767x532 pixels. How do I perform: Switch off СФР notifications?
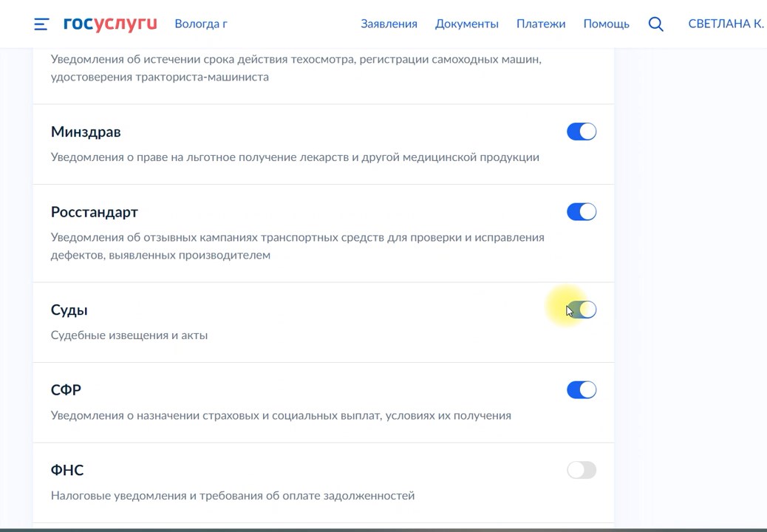(x=581, y=390)
